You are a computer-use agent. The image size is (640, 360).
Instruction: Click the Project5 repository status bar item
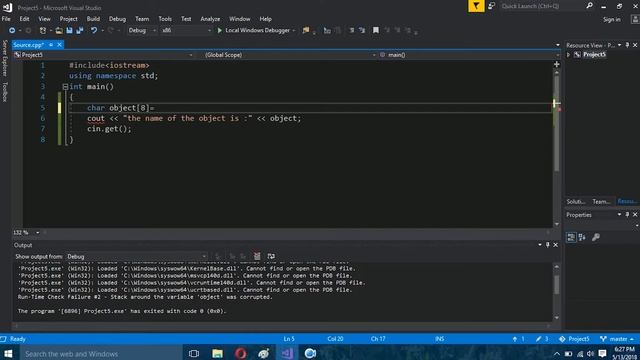[574, 339]
